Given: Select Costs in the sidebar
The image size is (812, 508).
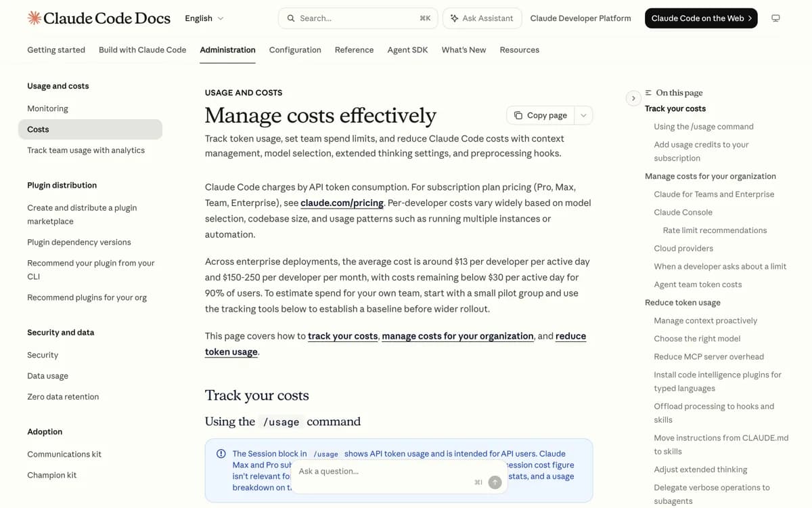Looking at the screenshot, I should [x=90, y=129].
